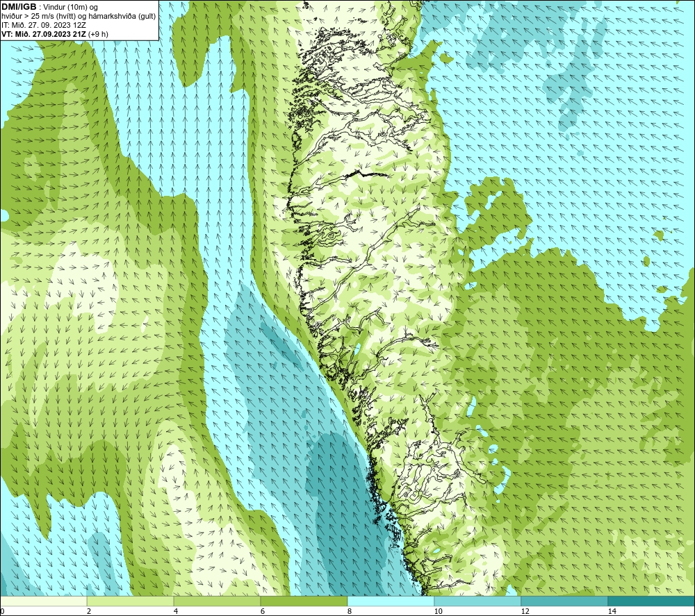Click the 'DMI/IGB : Vindur (10m) og' title line

(49, 7)
